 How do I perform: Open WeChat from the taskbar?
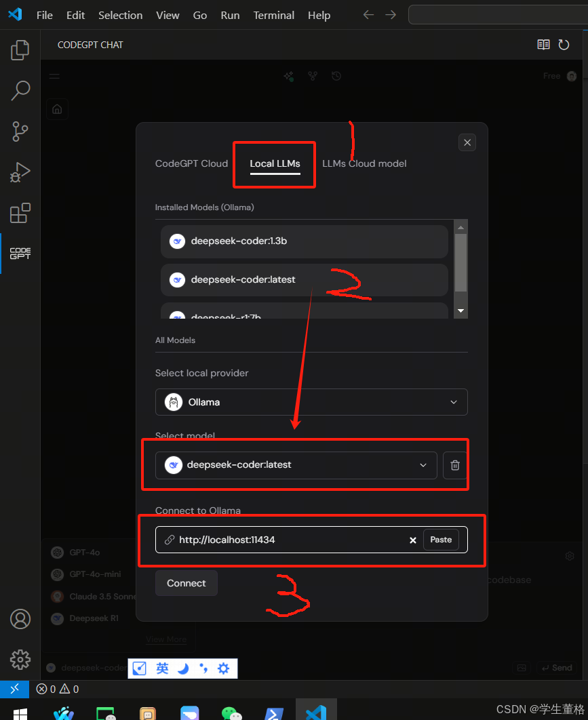click(x=231, y=713)
